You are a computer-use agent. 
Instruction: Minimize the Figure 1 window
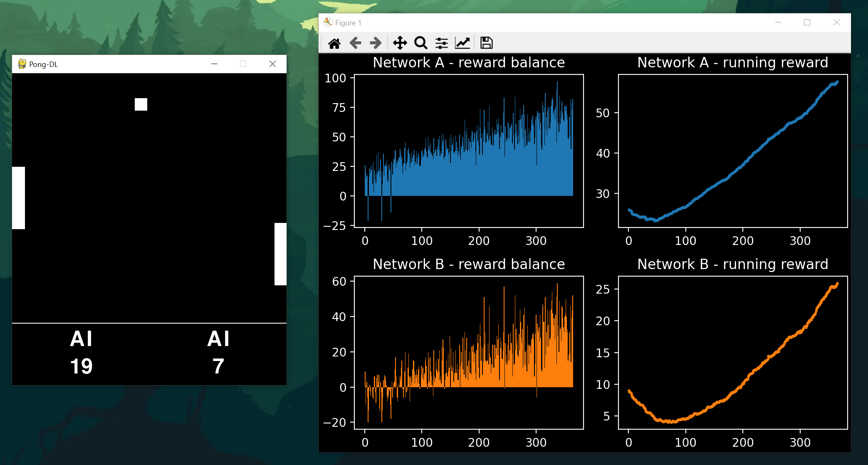click(x=778, y=22)
